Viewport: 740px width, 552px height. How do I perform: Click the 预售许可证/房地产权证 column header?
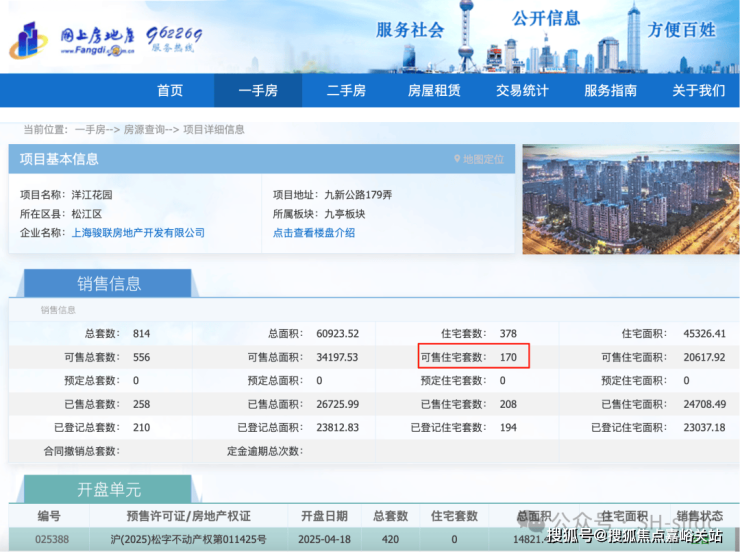tap(188, 516)
